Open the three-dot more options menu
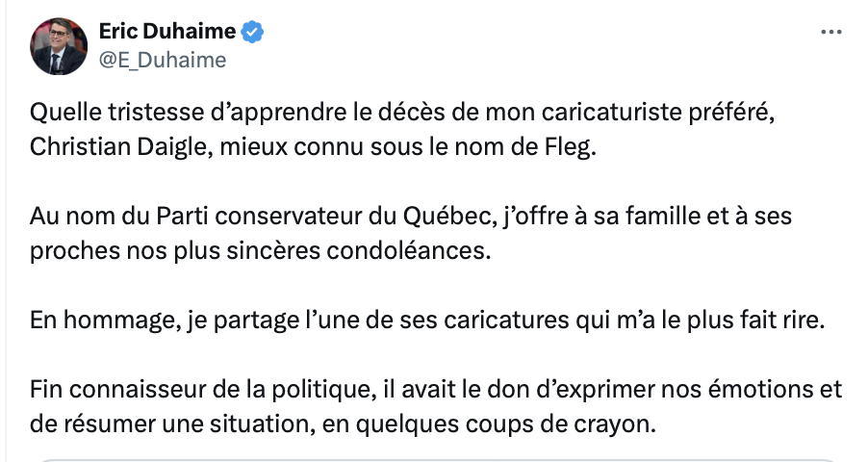The width and height of the screenshot is (868, 462). coord(830,32)
